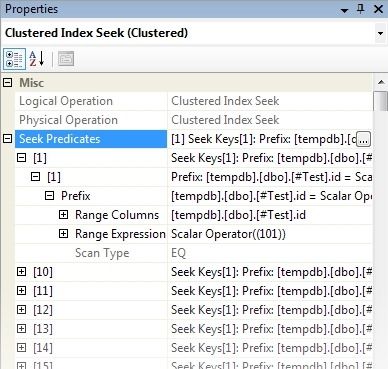Click the Scalar Operator((101)) value
The height and width of the screenshot is (369, 388).
228,234
